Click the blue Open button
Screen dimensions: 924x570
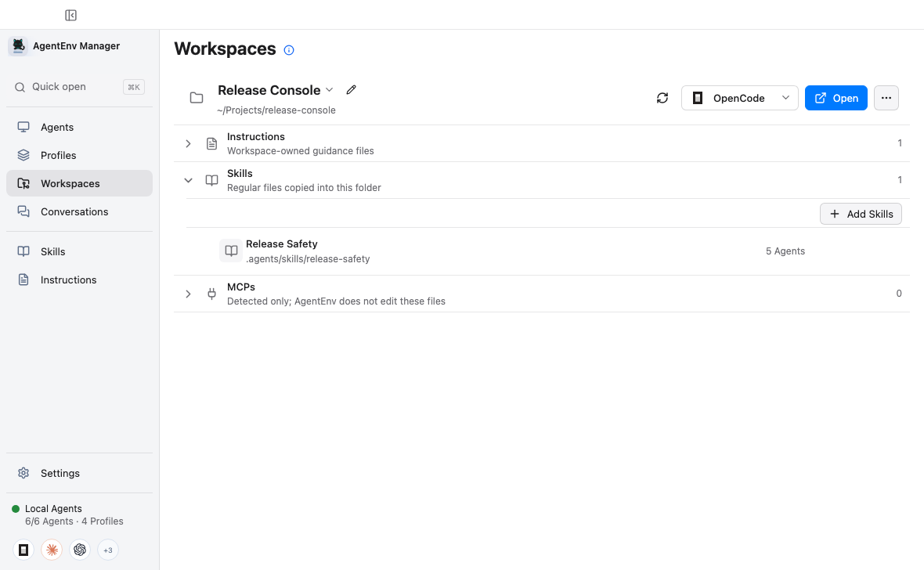[836, 98]
